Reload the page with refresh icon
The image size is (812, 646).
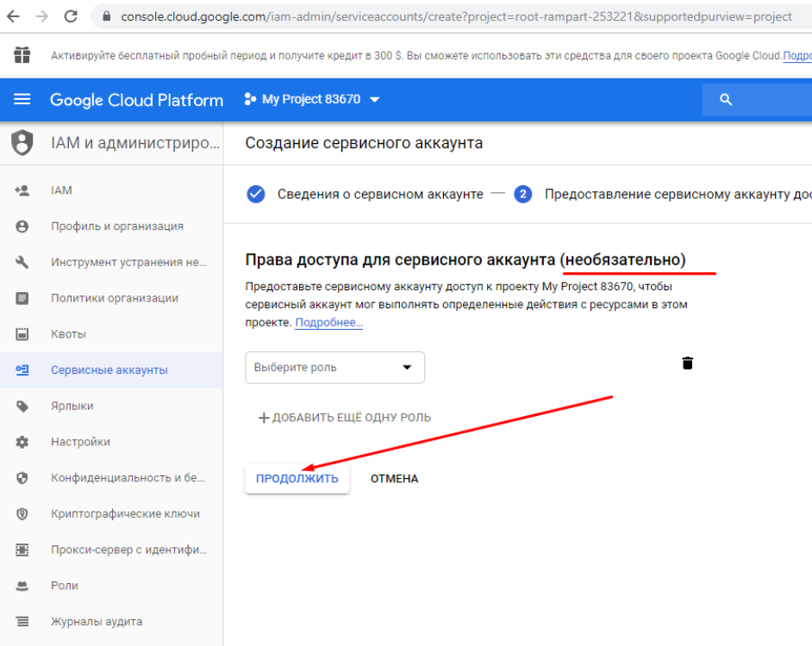click(x=71, y=16)
